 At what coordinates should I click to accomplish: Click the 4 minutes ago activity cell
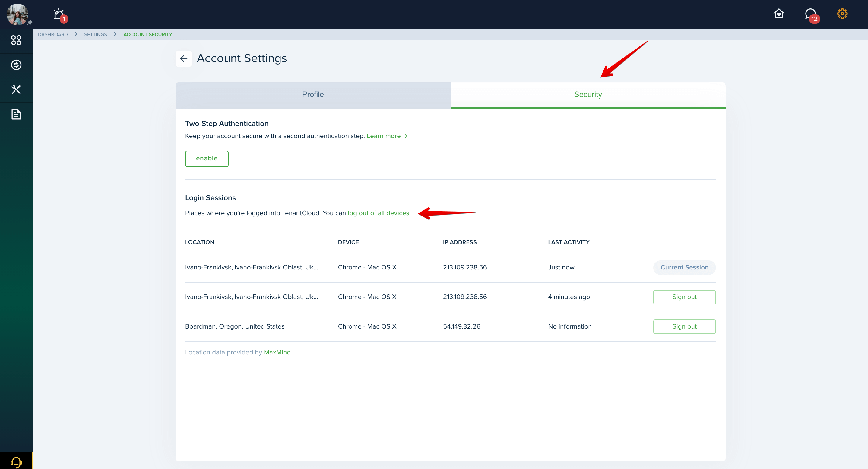[x=569, y=297]
